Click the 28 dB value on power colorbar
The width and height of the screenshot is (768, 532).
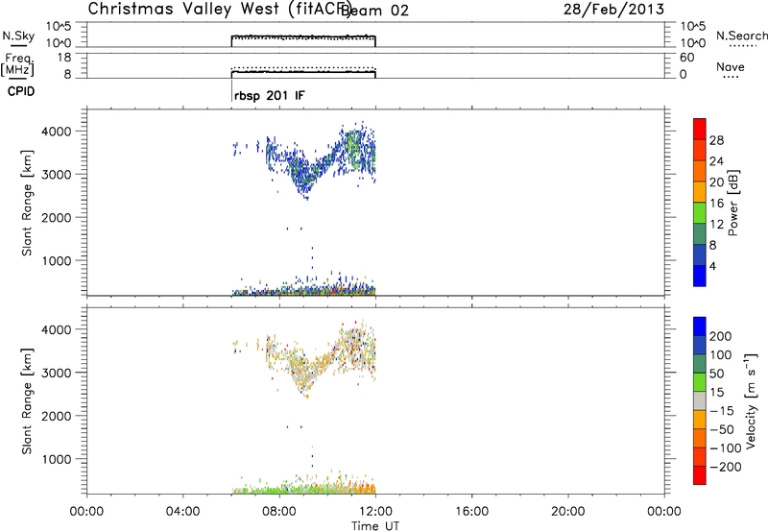pyautogui.click(x=716, y=140)
